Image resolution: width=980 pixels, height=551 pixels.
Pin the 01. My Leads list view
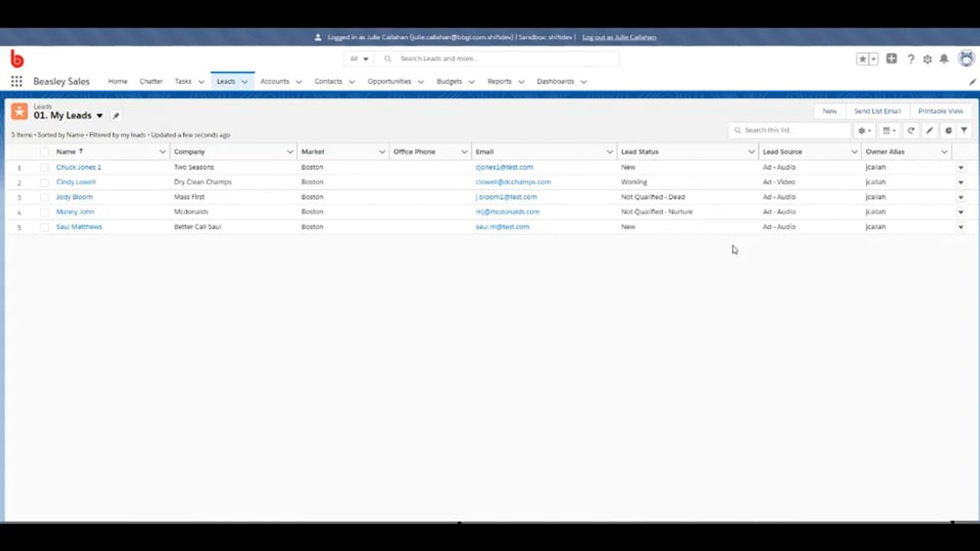click(116, 116)
